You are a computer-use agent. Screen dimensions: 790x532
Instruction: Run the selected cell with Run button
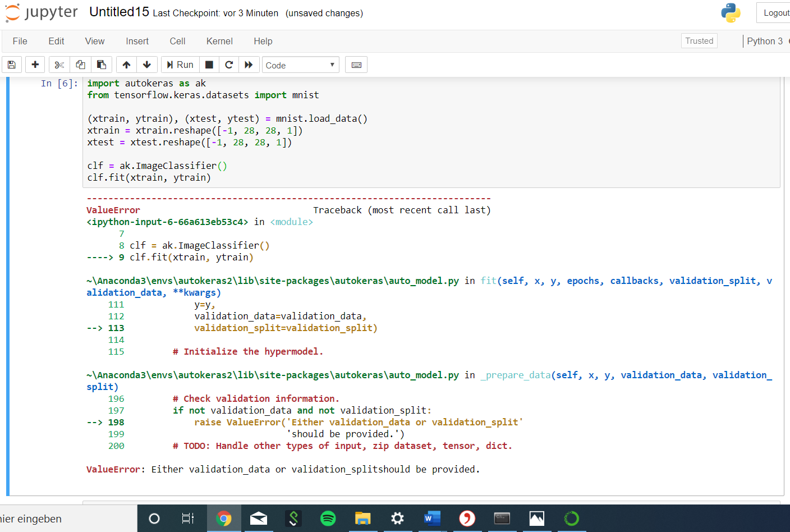pos(180,65)
